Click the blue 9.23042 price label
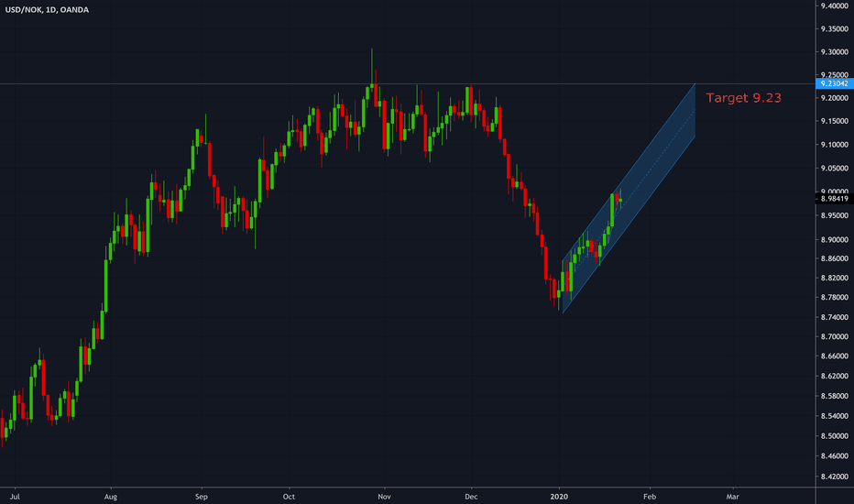Image resolution: width=854 pixels, height=504 pixels. [833, 84]
